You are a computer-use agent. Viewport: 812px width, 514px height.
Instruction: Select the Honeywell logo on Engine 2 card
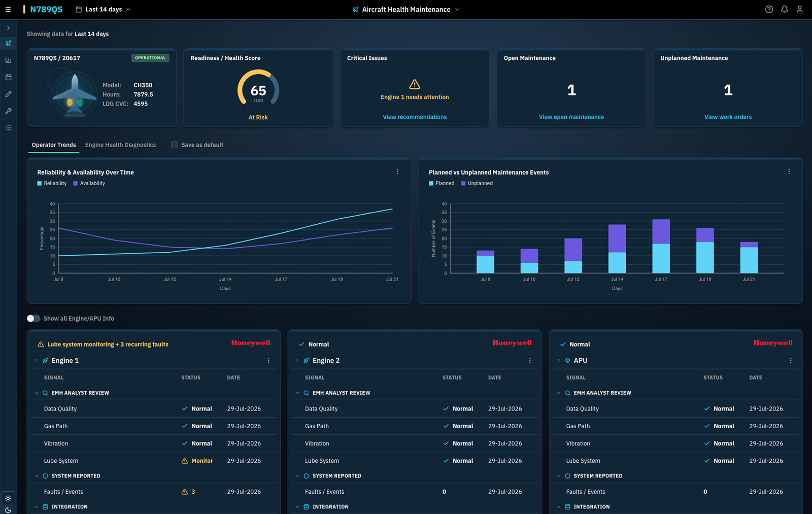[x=512, y=343]
